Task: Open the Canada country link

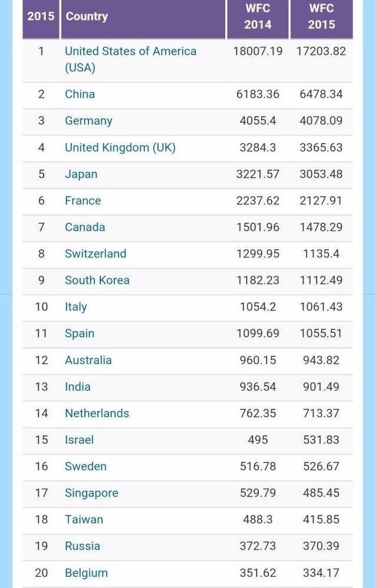Action: pos(85,227)
